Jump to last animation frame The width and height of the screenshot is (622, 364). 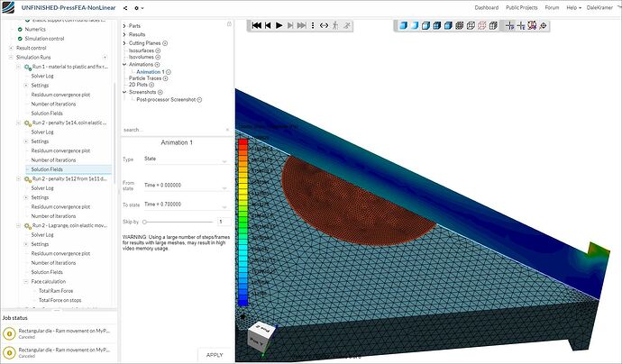coord(301,25)
